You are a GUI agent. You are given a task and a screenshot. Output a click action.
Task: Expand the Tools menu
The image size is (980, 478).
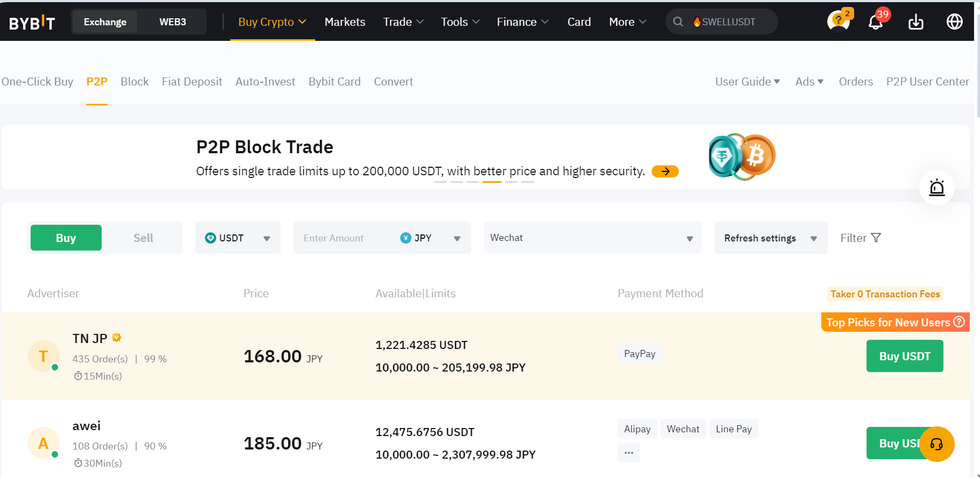point(460,22)
